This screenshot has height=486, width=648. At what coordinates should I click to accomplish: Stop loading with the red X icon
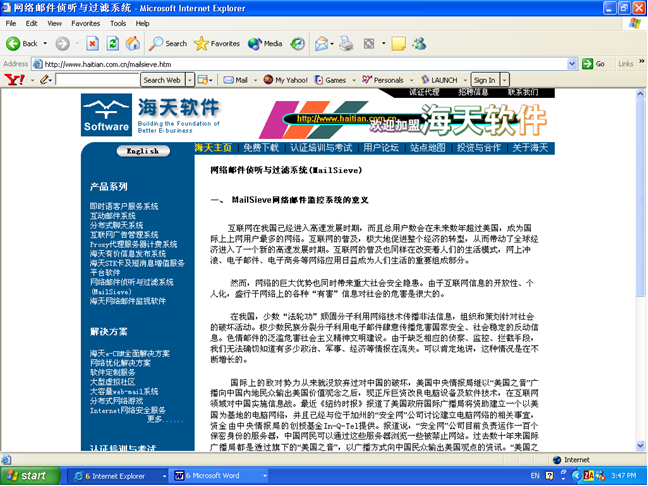(93, 43)
